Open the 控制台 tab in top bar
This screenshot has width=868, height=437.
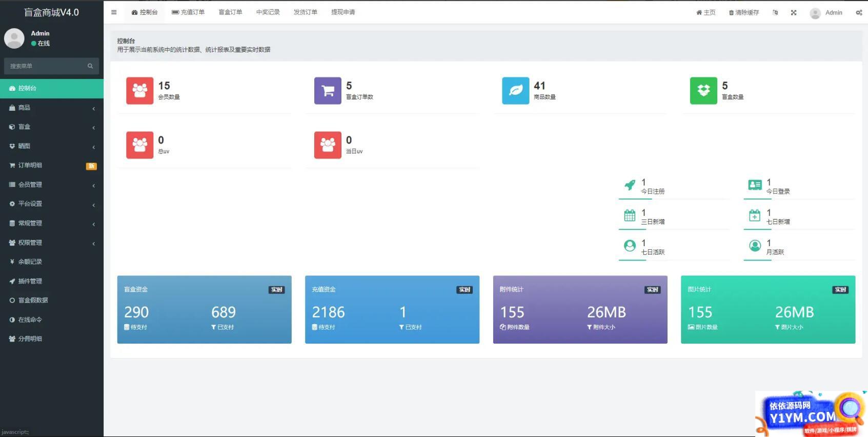click(145, 12)
